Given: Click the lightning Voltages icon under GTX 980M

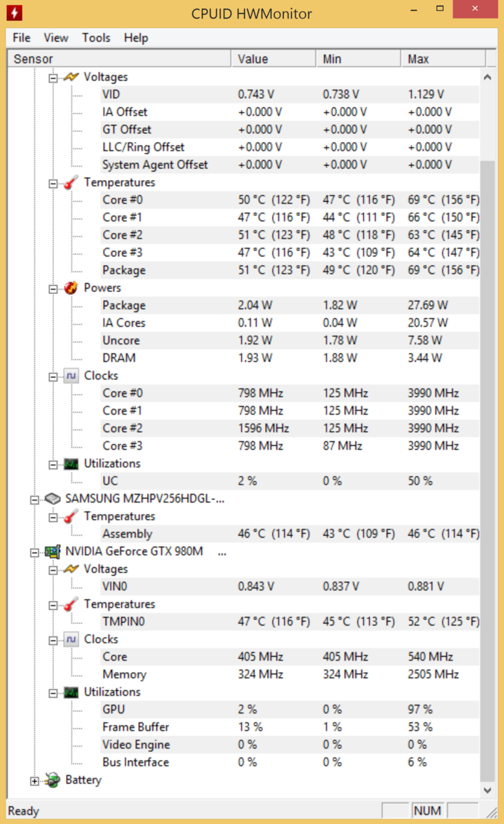Looking at the screenshot, I should [71, 569].
